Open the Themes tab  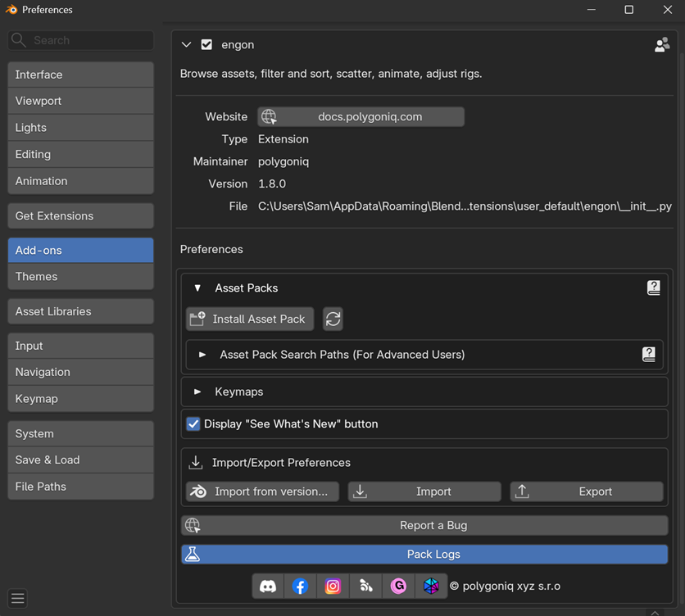(x=81, y=277)
